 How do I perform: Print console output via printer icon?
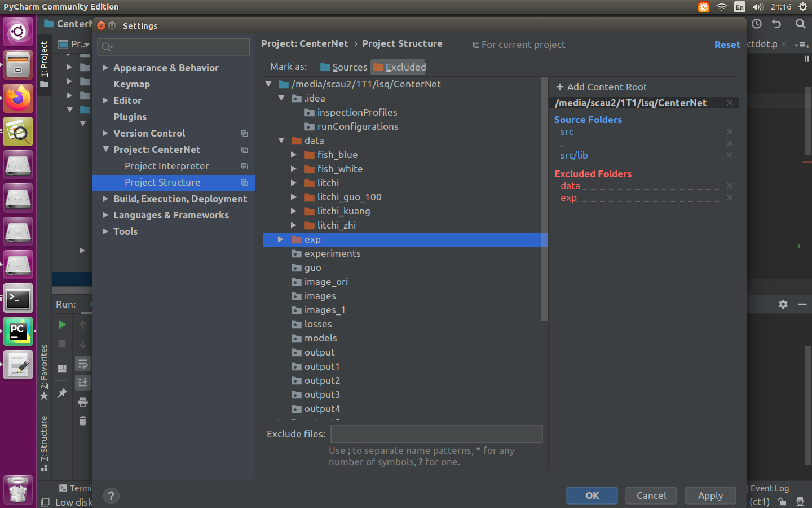tap(83, 402)
